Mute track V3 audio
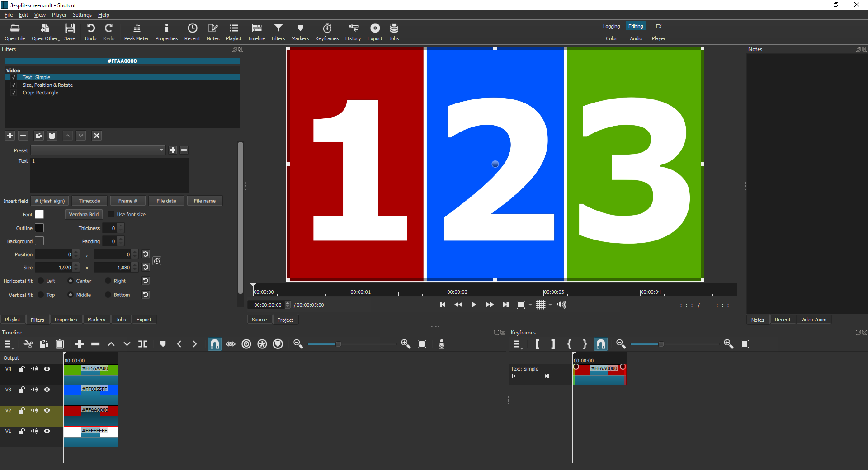868x470 pixels. 34,390
